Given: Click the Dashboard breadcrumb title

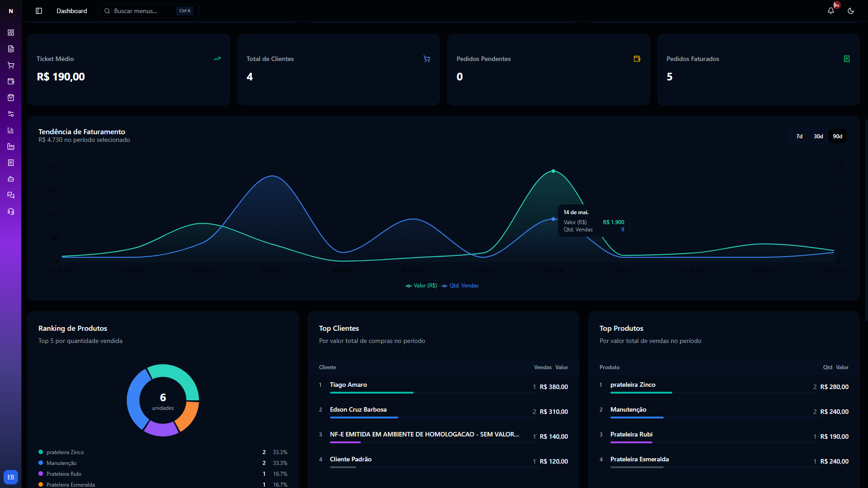Looking at the screenshot, I should click(x=71, y=11).
